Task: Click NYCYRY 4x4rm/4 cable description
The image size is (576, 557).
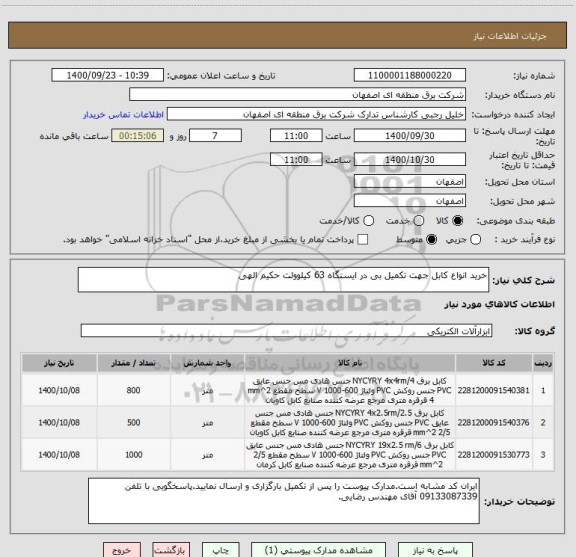Action: 350,390
